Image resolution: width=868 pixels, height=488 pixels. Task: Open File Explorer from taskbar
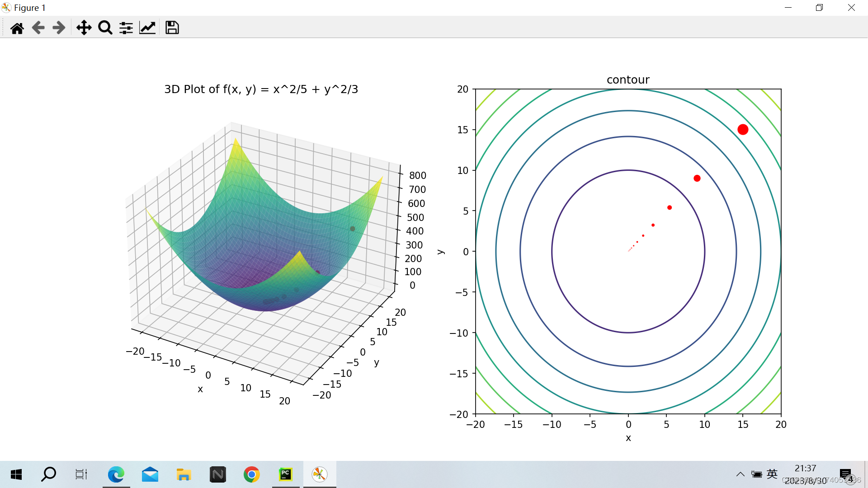point(184,474)
